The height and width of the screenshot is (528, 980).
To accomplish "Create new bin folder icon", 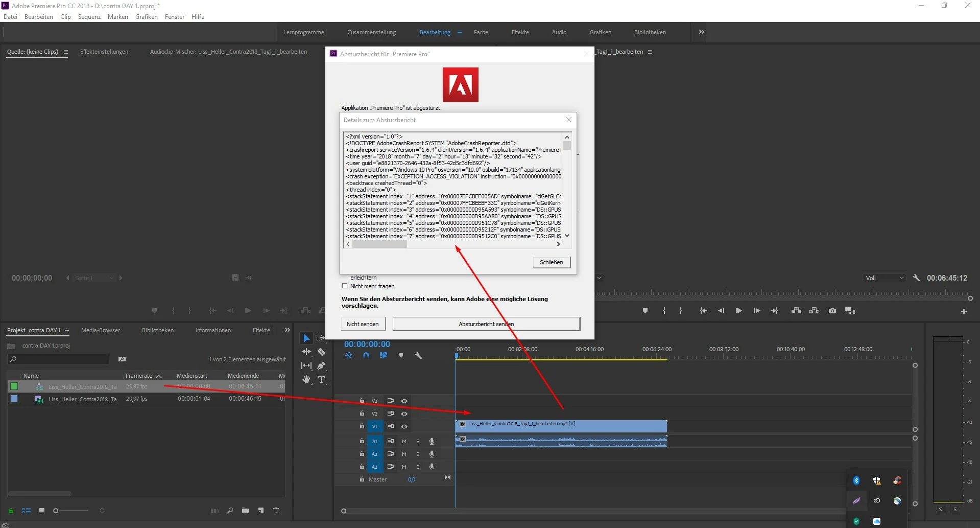I will click(246, 510).
